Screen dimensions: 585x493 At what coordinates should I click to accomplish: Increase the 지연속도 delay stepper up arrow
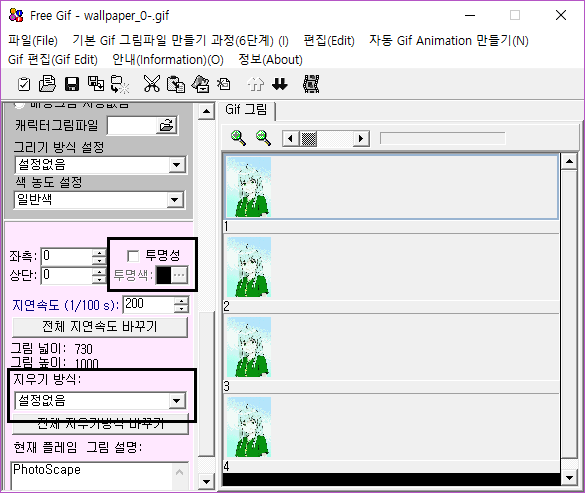(x=181, y=301)
